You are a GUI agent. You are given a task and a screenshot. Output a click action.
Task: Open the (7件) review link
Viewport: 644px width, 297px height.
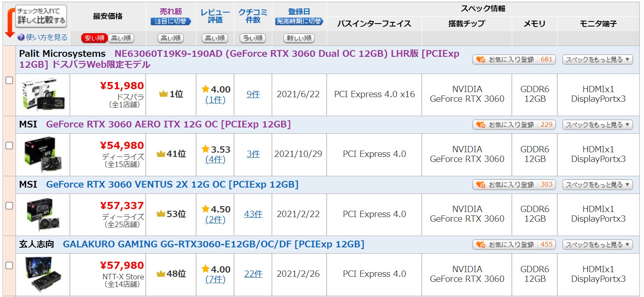(x=216, y=279)
